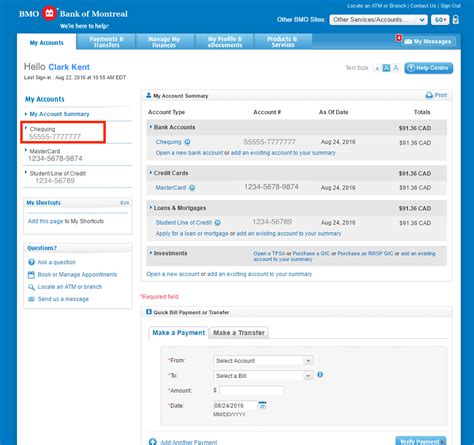The height and width of the screenshot is (445, 474).
Task: Switch to the Make a Transfer tab
Action: (x=239, y=333)
